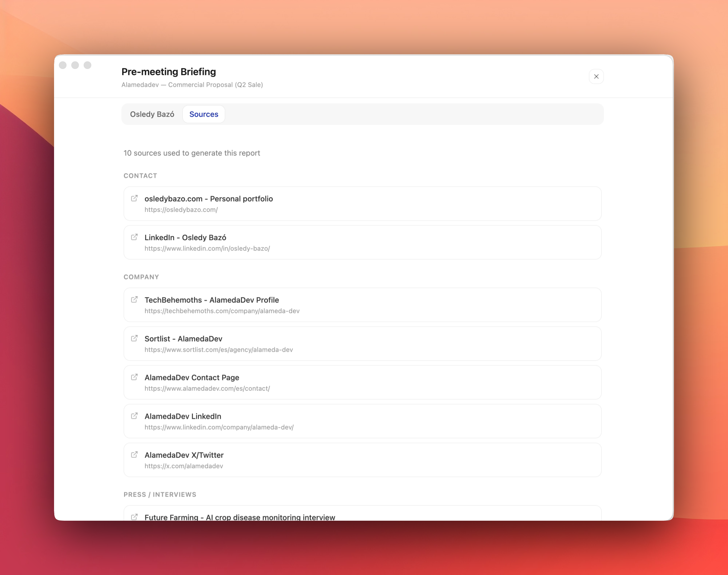Click the red traffic light window button
Screen dimensions: 728x575
pos(63,65)
